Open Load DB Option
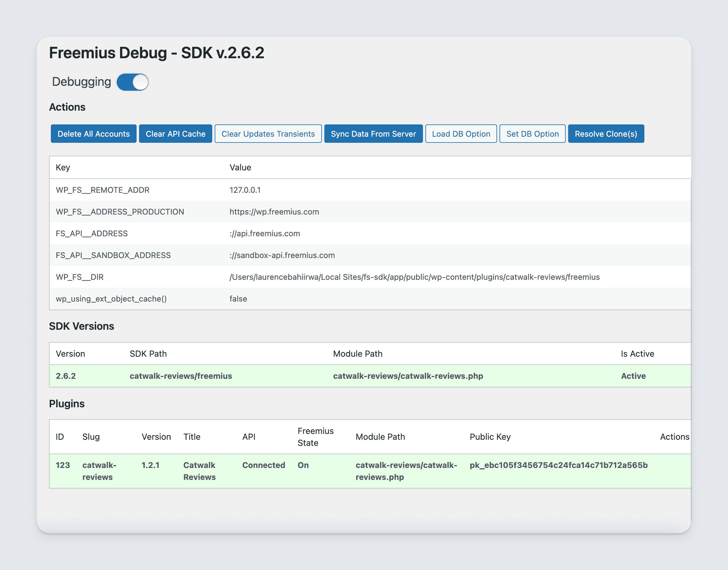728x570 pixels. point(461,134)
